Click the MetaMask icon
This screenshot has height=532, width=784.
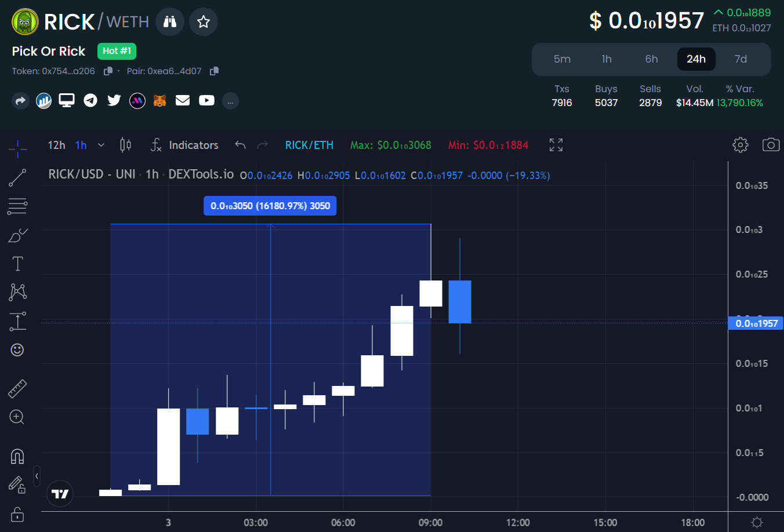coord(159,100)
